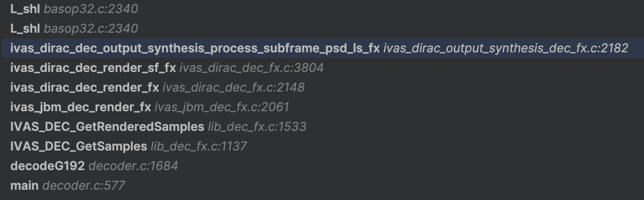Go to the decodeG192 stack frame
The height and width of the screenshot is (200, 644).
point(47,166)
